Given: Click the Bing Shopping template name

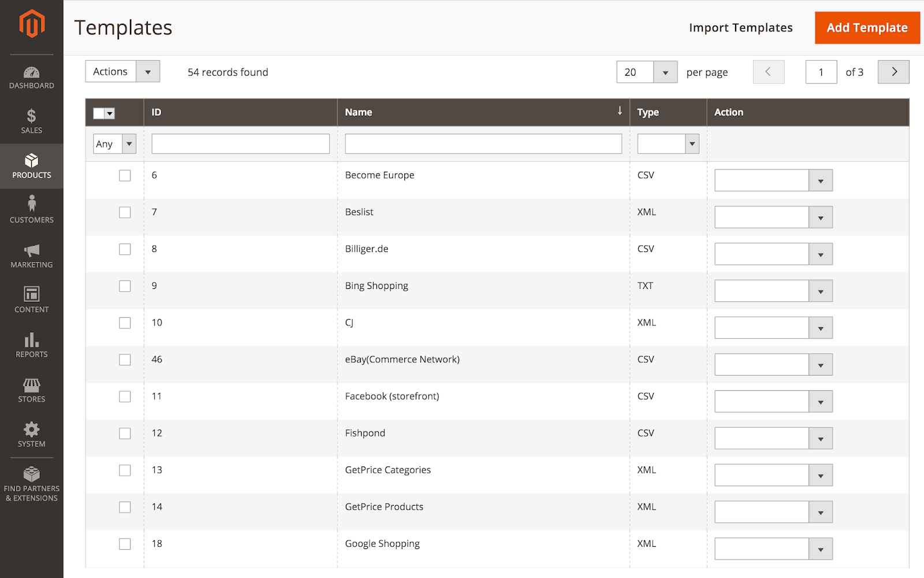Looking at the screenshot, I should (377, 286).
